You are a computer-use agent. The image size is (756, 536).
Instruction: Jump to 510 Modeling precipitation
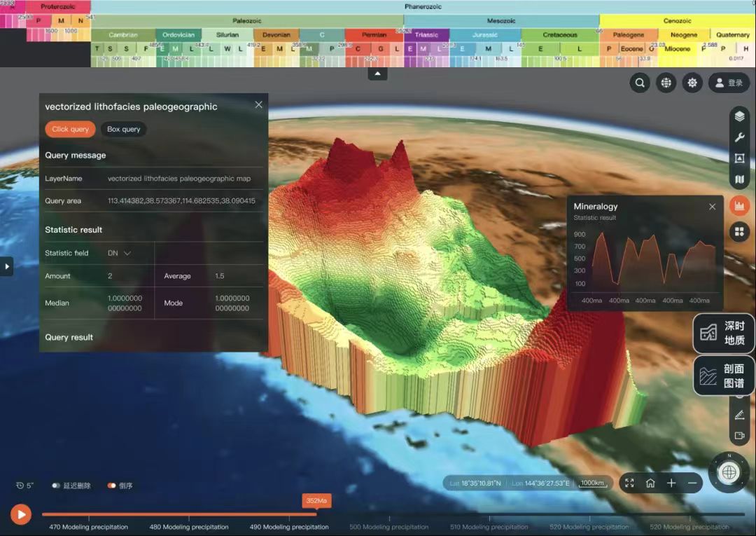tap(489, 527)
